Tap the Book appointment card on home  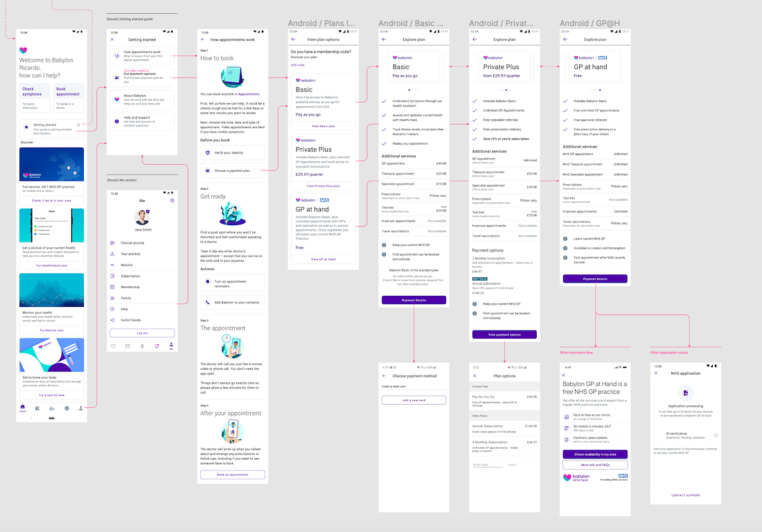tap(69, 98)
